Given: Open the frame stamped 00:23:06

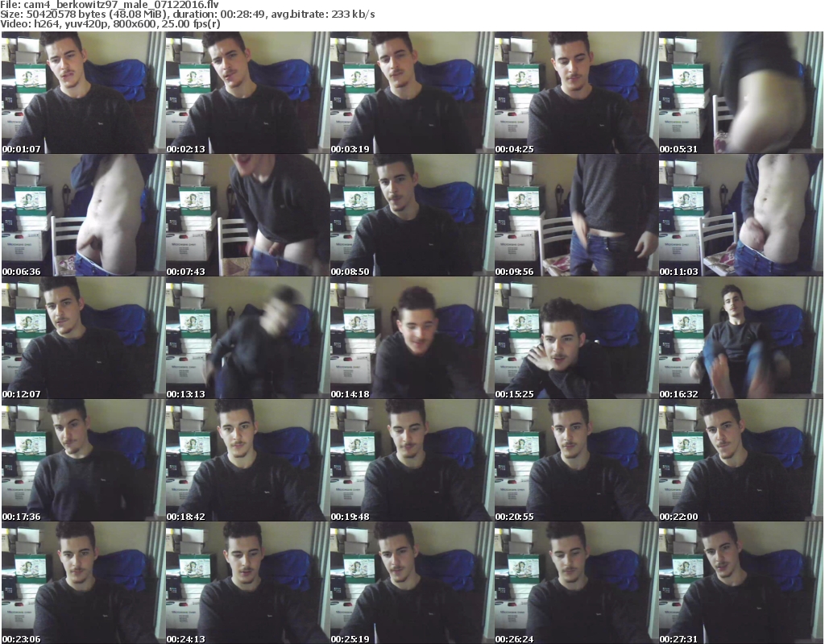Looking at the screenshot, I should coord(83,583).
